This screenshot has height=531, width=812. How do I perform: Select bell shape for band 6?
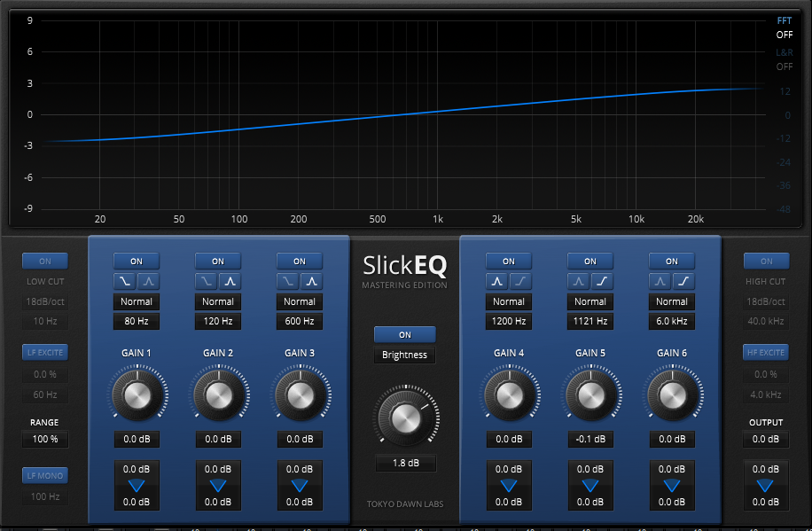[660, 281]
